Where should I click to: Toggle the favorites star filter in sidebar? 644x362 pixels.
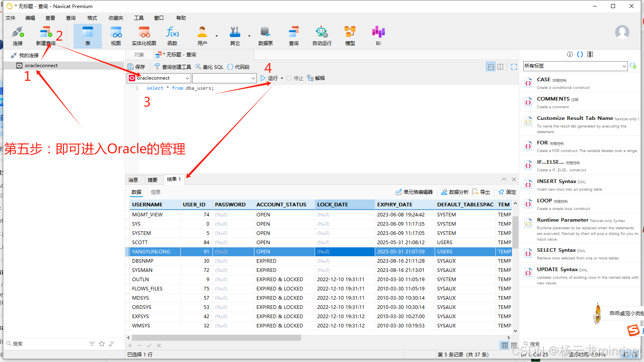(102, 343)
